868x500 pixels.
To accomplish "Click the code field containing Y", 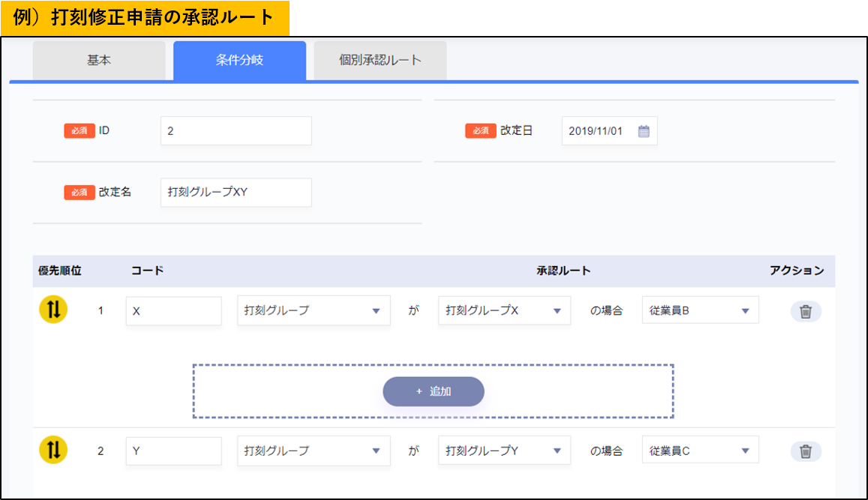I will tap(173, 451).
